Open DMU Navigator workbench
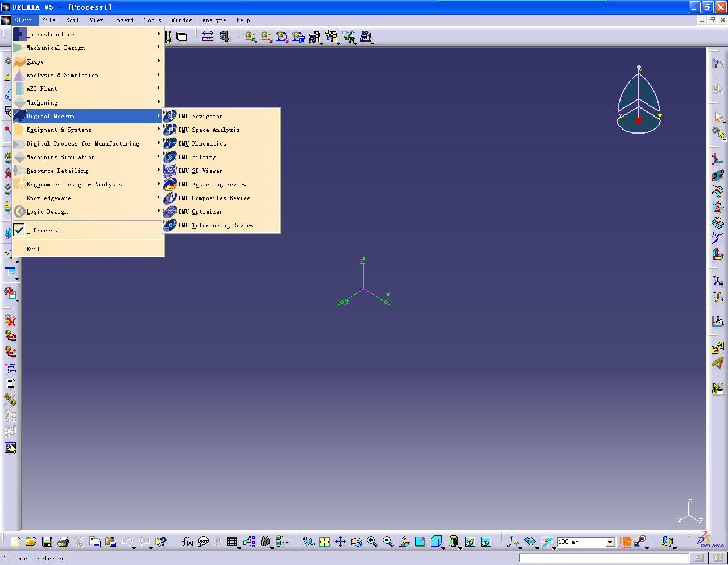The image size is (728, 565). [221, 116]
